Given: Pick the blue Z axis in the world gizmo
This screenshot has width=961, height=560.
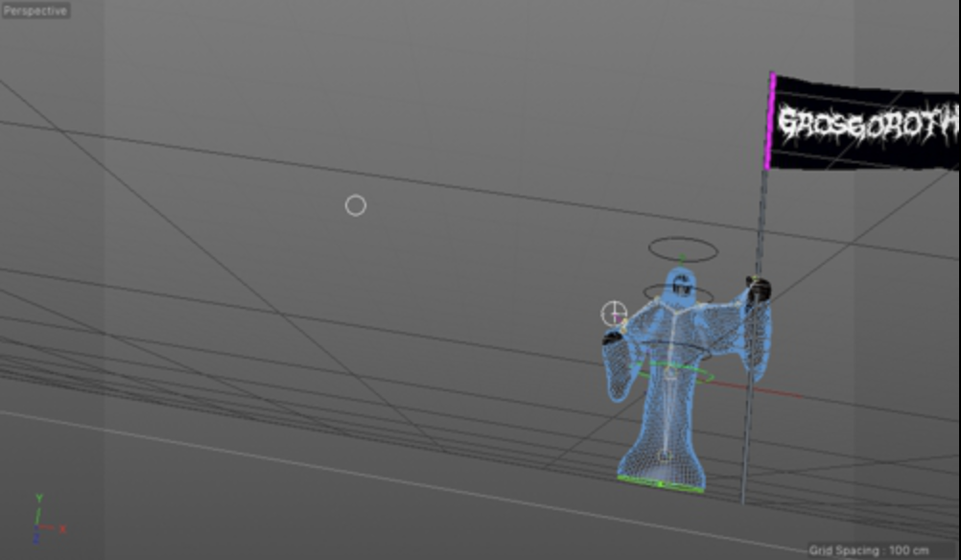Looking at the screenshot, I should (36, 537).
